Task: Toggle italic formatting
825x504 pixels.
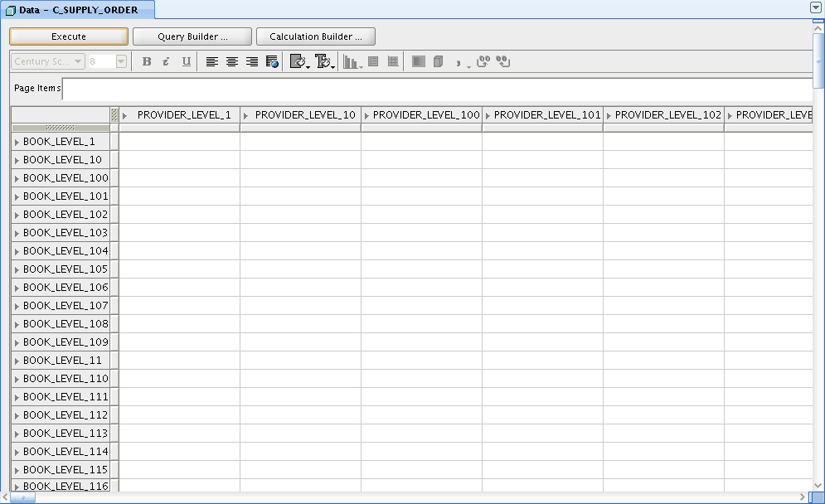Action: 166,61
